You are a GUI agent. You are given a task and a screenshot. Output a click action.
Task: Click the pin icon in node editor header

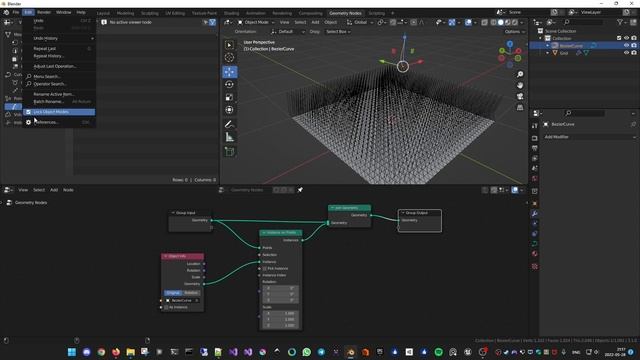[x=300, y=190]
